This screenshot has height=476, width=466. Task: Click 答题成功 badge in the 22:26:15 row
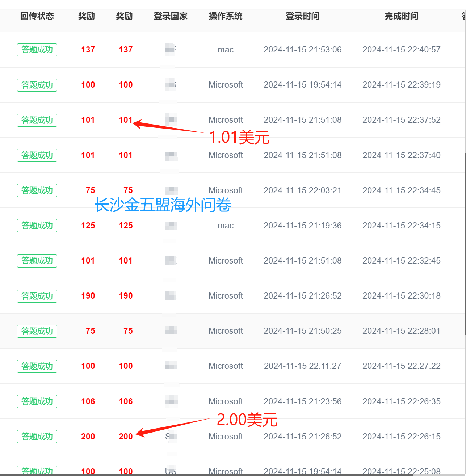coord(37,437)
